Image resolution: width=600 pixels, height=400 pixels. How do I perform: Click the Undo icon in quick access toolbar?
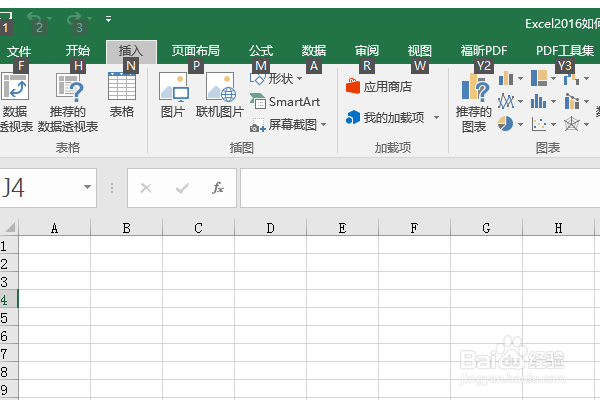pyautogui.click(x=34, y=18)
